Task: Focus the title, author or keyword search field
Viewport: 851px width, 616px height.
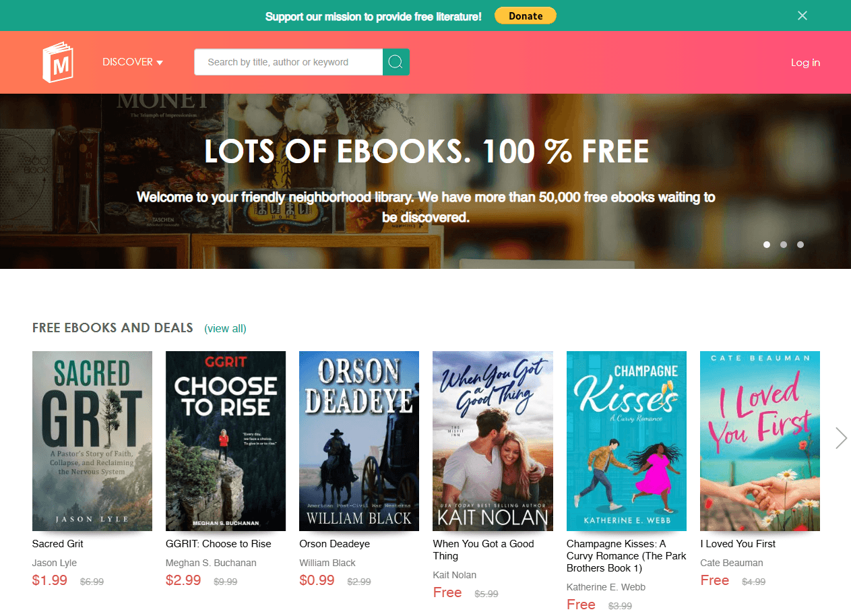Action: tap(288, 62)
